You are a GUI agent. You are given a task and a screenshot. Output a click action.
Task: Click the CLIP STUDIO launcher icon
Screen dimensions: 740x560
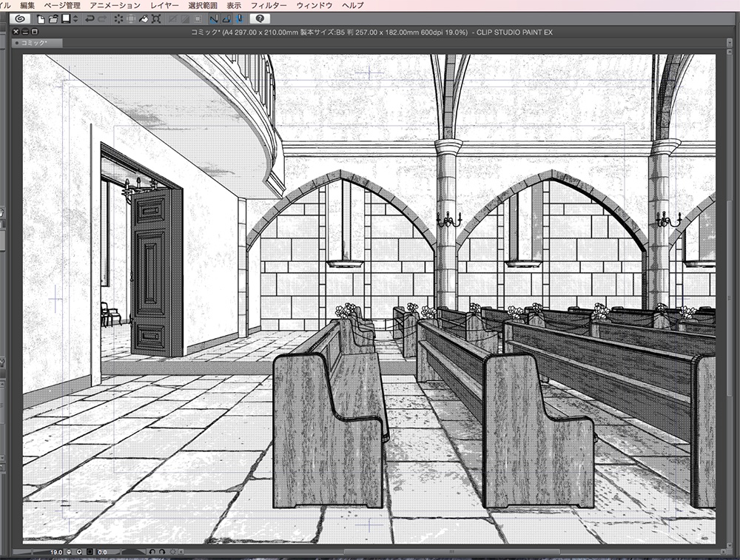(x=16, y=18)
